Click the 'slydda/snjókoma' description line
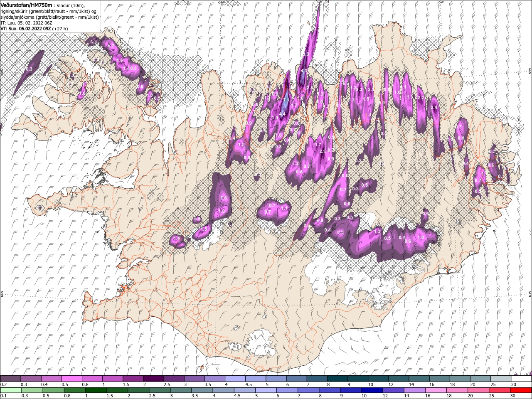The image size is (532, 399). (49, 17)
